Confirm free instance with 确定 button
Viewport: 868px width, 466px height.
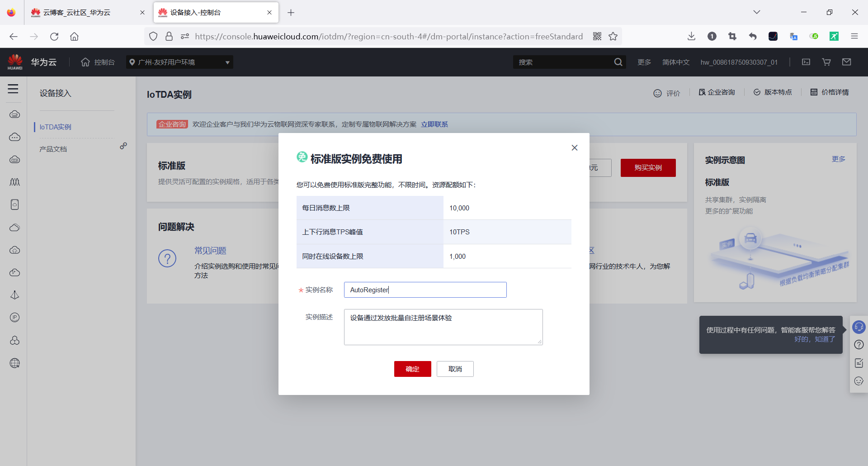[x=412, y=369]
